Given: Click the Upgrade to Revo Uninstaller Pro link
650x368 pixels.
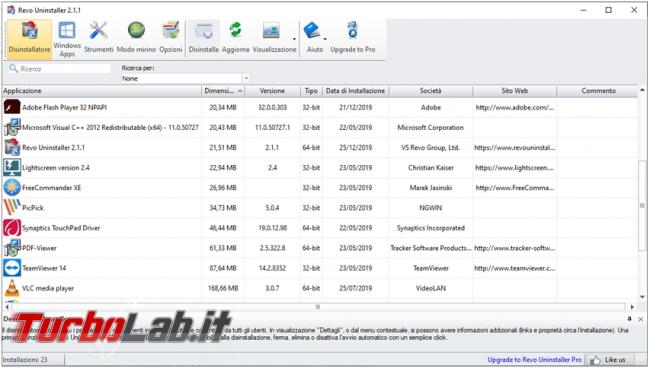Looking at the screenshot, I should tap(534, 360).
